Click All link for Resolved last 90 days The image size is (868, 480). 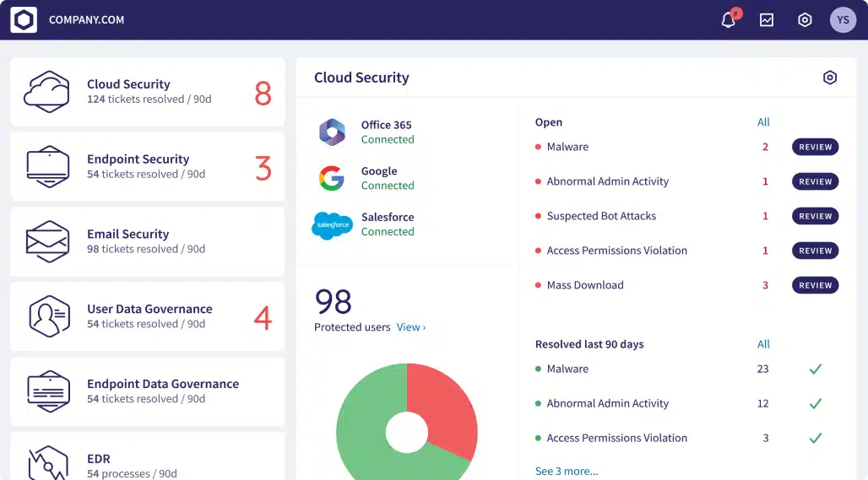(x=763, y=344)
